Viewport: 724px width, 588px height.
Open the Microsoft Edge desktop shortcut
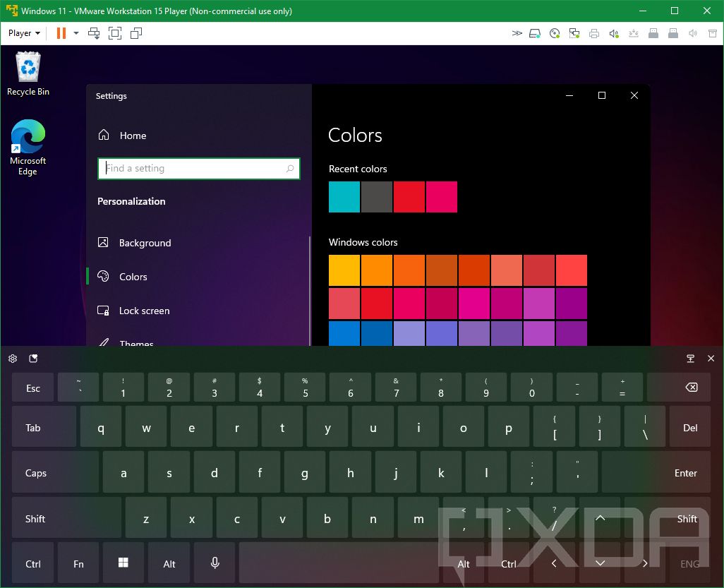click(28, 148)
